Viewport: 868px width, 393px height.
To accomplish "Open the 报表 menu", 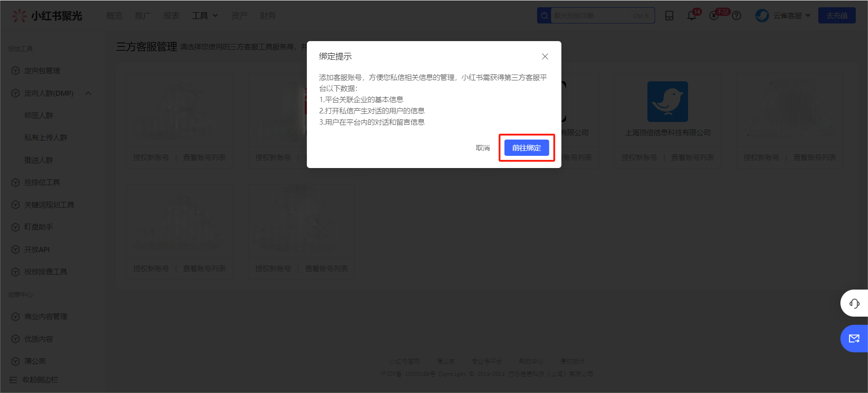I will pos(171,16).
